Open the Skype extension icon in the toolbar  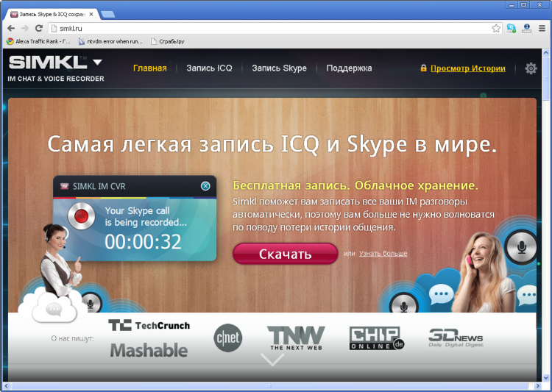(x=512, y=28)
